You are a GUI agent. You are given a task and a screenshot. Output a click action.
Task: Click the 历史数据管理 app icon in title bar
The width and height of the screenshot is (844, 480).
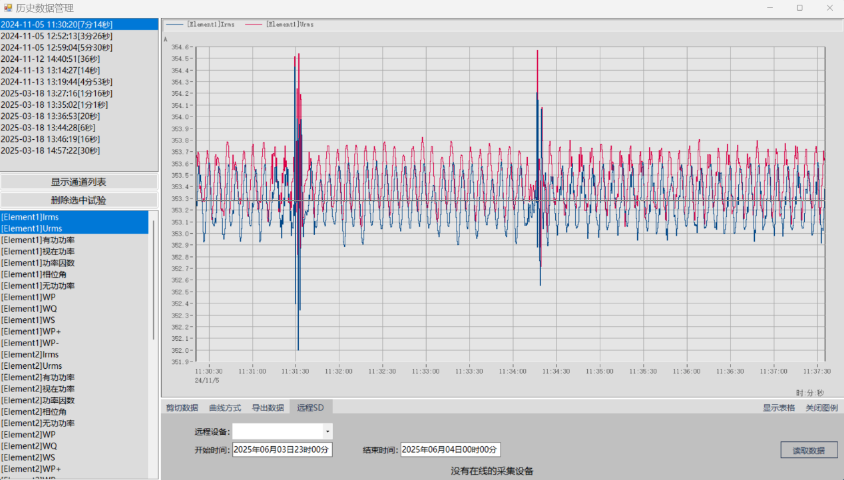8,7
